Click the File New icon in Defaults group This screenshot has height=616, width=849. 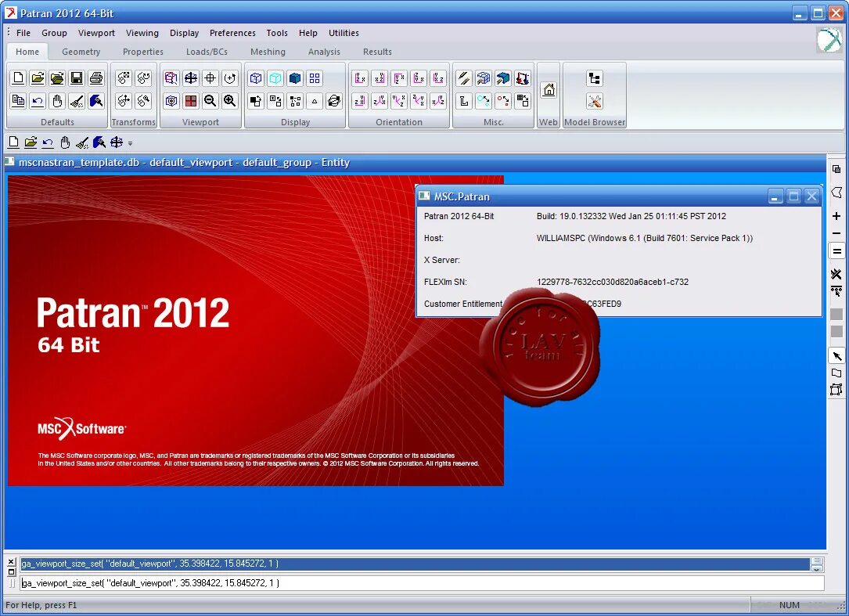click(18, 78)
